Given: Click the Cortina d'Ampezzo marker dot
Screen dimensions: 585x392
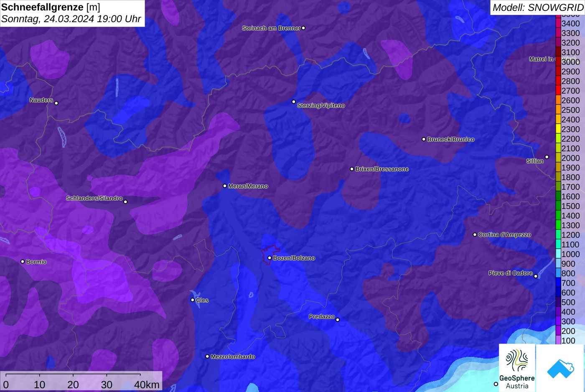Looking at the screenshot, I should click(475, 234).
